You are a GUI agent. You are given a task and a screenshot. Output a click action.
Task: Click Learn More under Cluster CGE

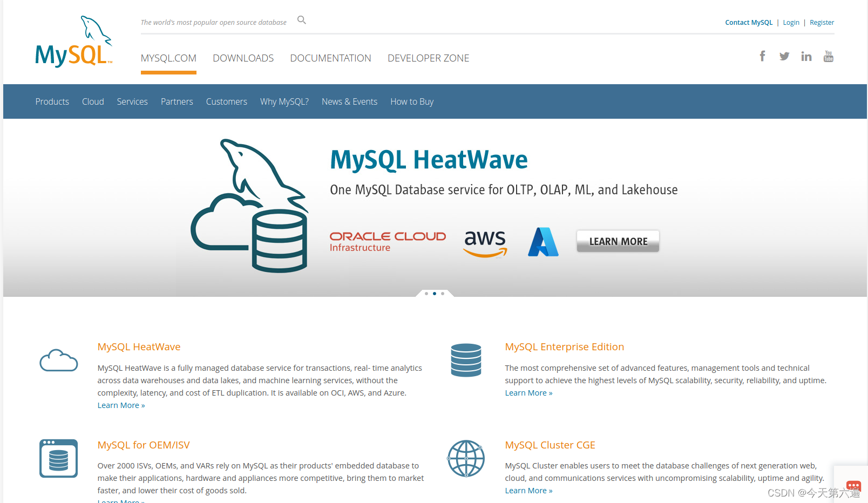point(529,491)
